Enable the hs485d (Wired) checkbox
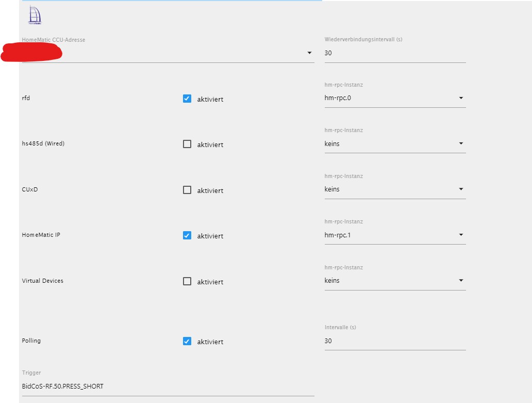Screen dimensions: 532x403 coord(187,144)
